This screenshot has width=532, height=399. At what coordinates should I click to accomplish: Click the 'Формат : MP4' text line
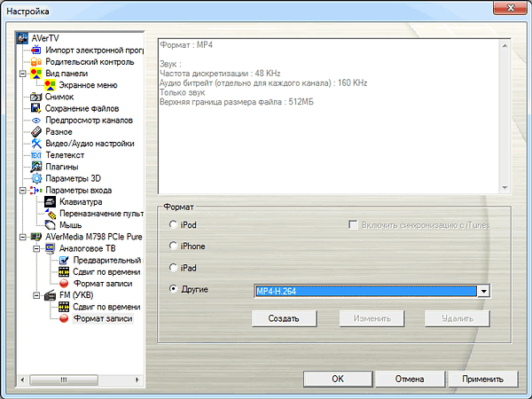186,45
